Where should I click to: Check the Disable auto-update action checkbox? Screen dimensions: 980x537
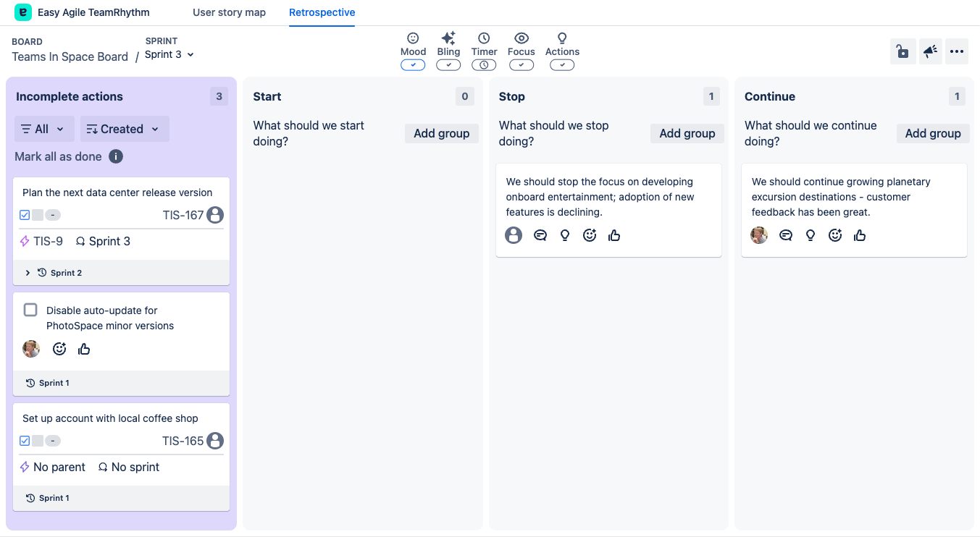pos(30,310)
